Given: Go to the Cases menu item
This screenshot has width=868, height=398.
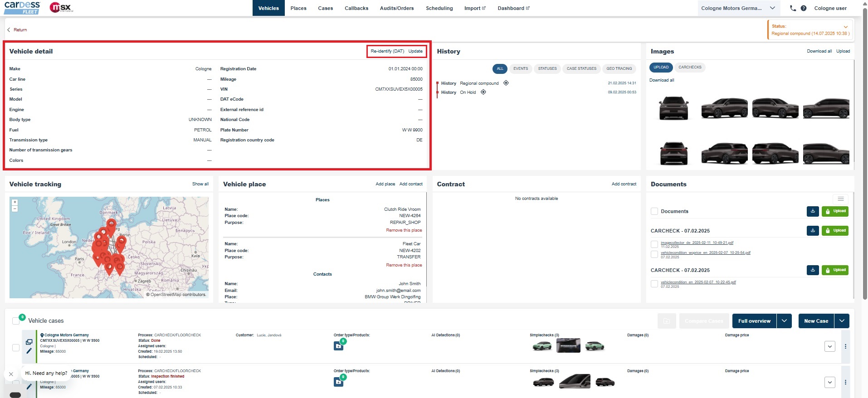Looking at the screenshot, I should point(325,8).
